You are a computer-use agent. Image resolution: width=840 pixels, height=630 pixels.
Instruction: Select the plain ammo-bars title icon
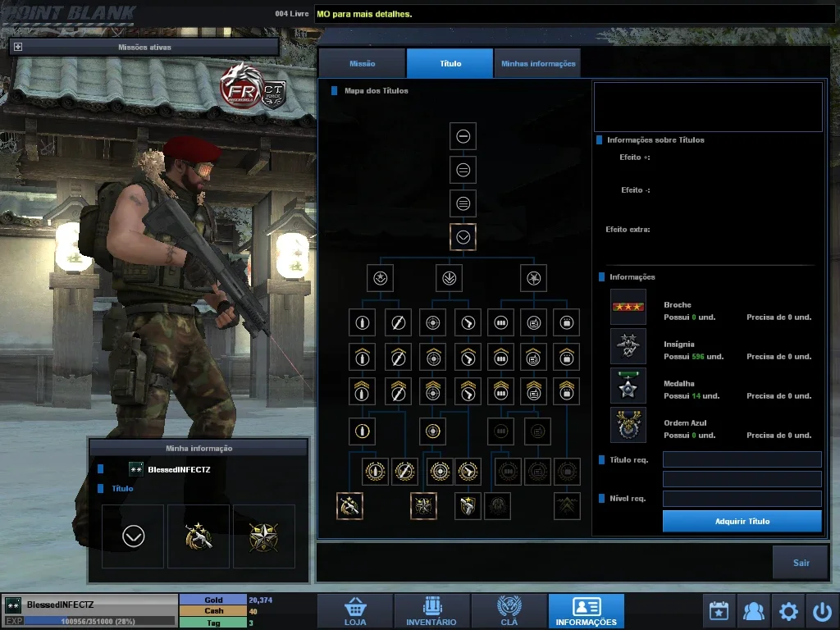(501, 322)
